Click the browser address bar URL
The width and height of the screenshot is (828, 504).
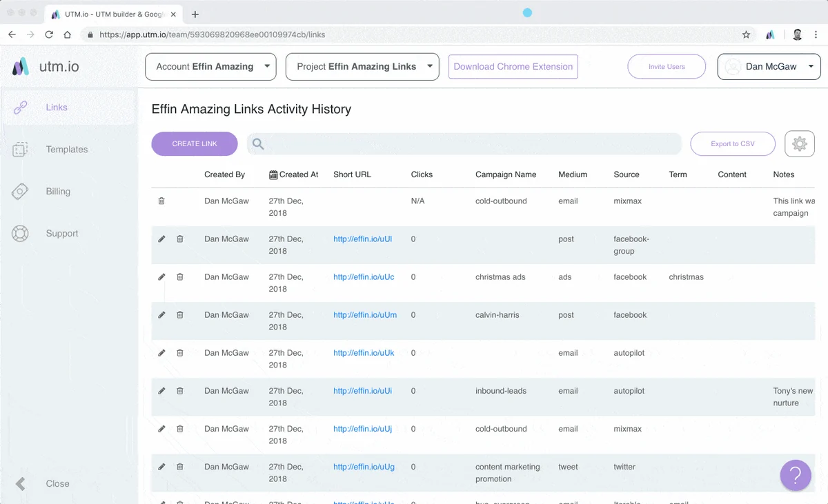213,34
